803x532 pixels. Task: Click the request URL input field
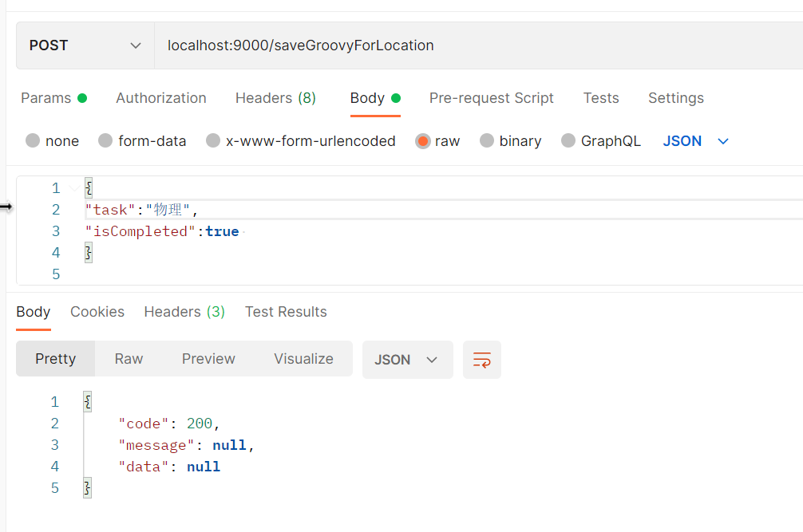(x=478, y=45)
